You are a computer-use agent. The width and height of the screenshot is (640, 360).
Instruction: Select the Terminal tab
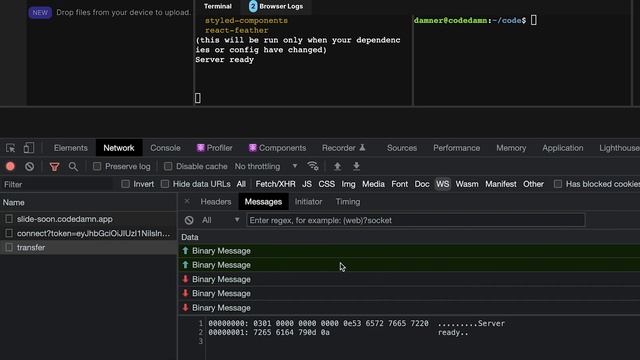tap(218, 6)
